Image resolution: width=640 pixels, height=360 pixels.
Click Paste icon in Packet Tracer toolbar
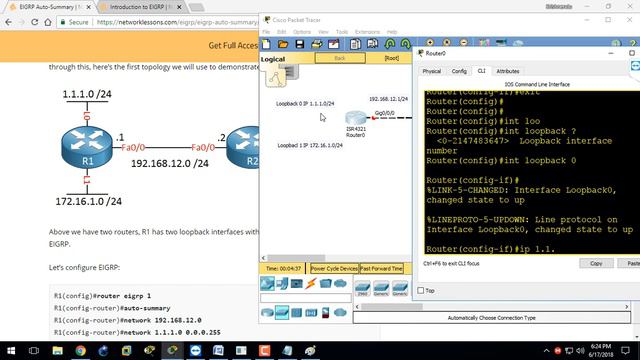372,44
